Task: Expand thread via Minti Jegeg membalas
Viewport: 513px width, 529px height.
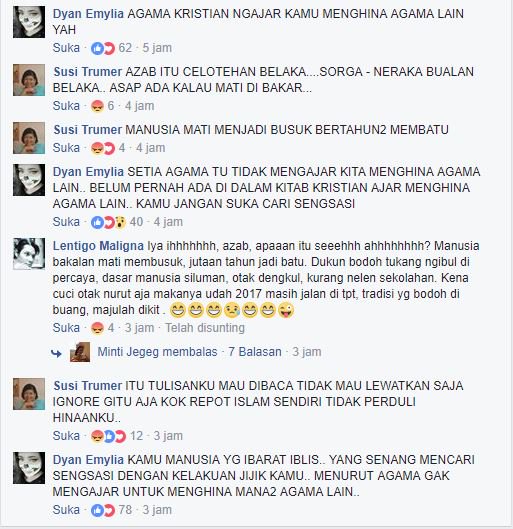Action: coord(157,352)
